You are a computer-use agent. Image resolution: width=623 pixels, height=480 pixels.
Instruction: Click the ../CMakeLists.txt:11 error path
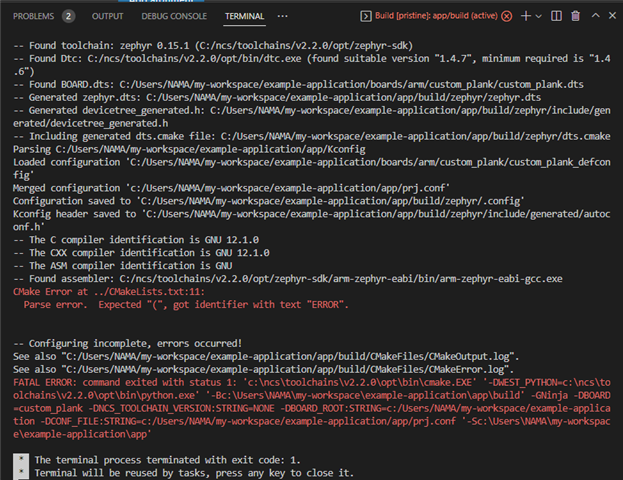click(148, 292)
